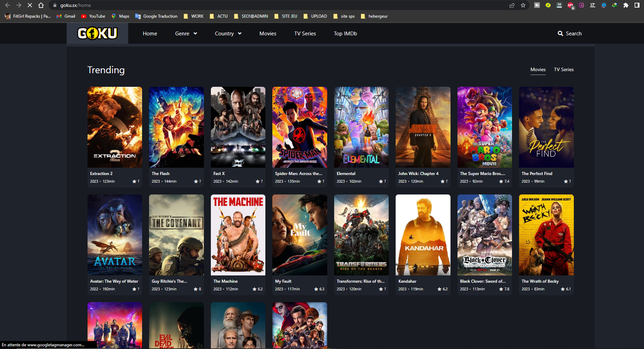Viewport: 644px width, 349px height.
Task: Open Top IMDb in navigation bar
Action: point(345,33)
